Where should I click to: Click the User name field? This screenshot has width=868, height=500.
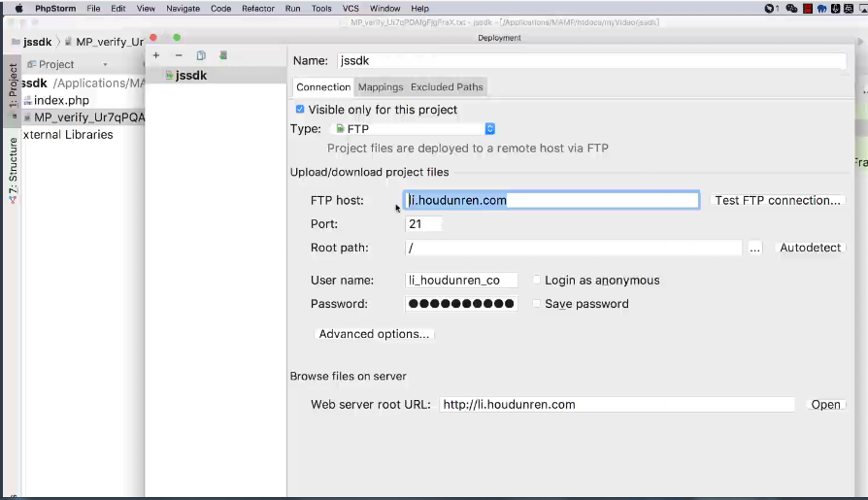click(x=461, y=281)
